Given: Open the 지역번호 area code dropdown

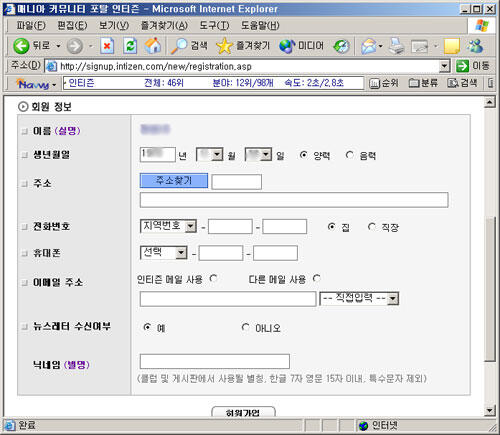Looking at the screenshot, I should coord(168,226).
